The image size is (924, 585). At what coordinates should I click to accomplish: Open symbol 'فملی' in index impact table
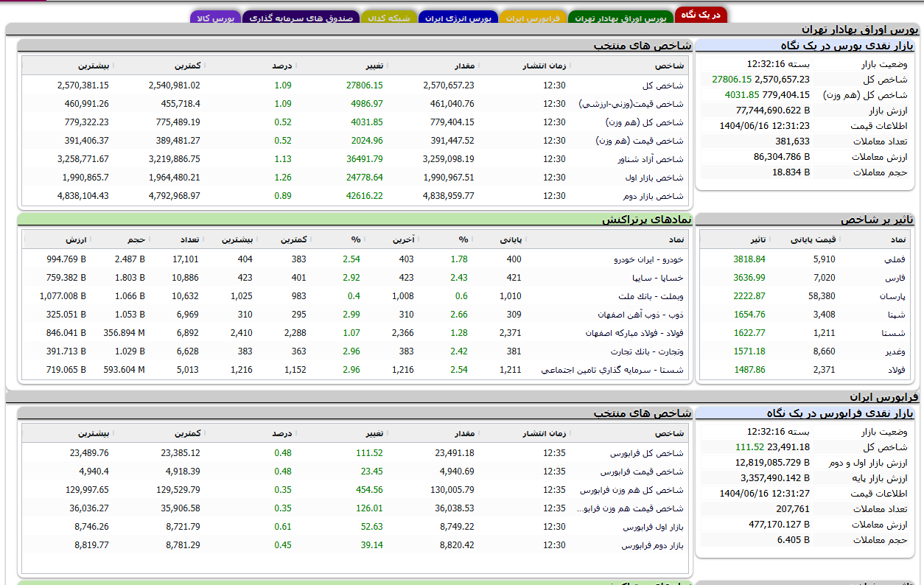click(x=895, y=259)
